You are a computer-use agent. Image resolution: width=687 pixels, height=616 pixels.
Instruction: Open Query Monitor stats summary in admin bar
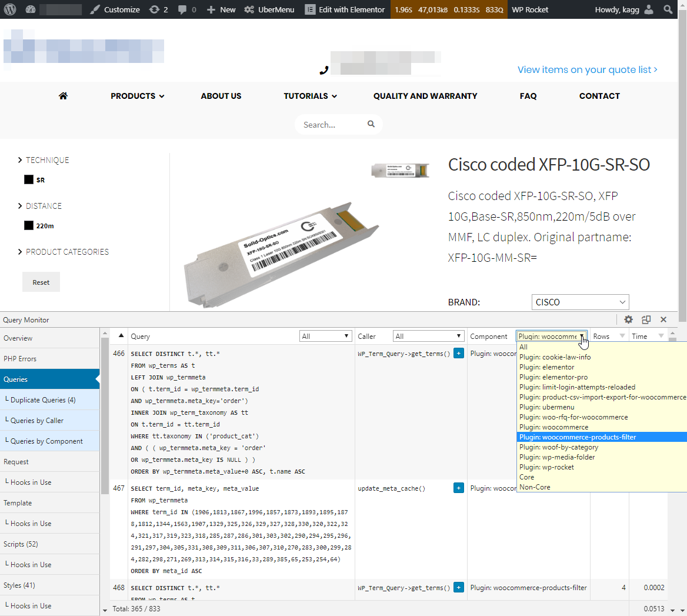[x=449, y=9]
